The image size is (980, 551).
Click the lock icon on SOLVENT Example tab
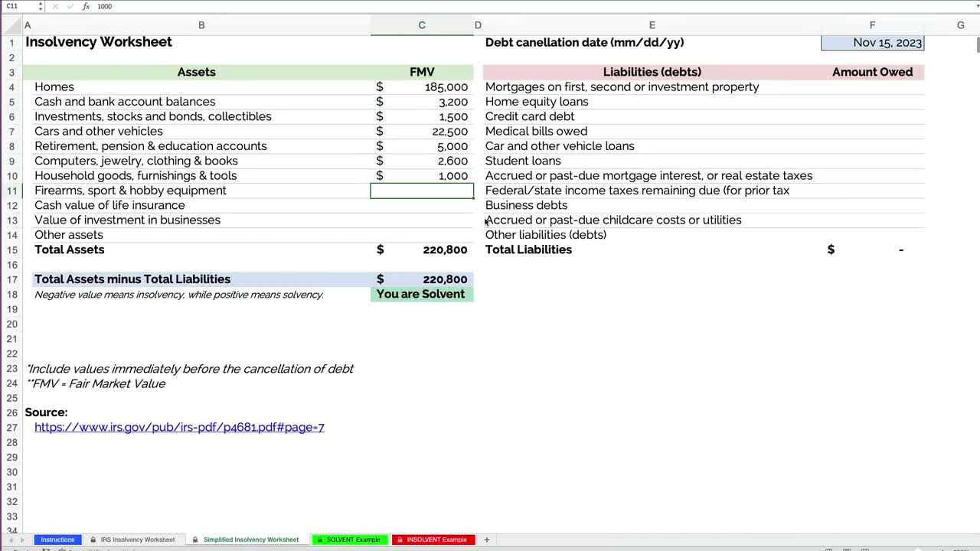click(319, 540)
